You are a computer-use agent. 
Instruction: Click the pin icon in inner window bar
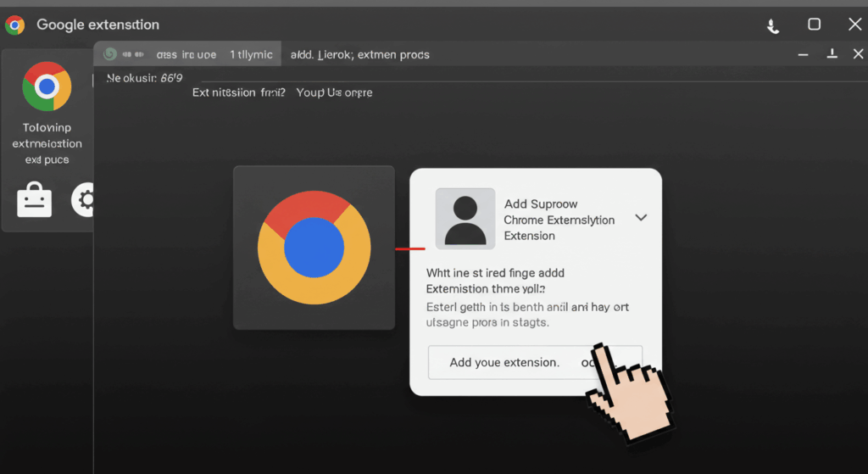832,53
